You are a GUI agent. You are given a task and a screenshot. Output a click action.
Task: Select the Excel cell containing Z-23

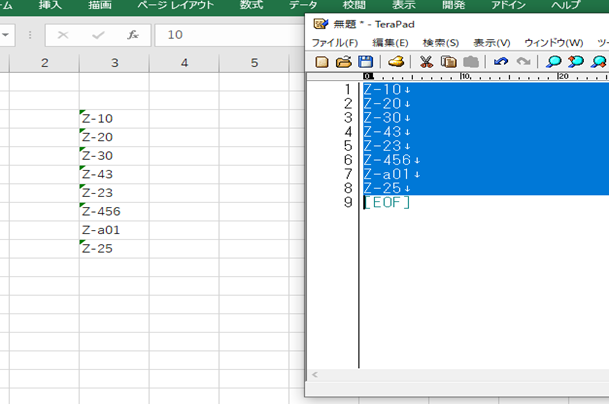click(114, 193)
